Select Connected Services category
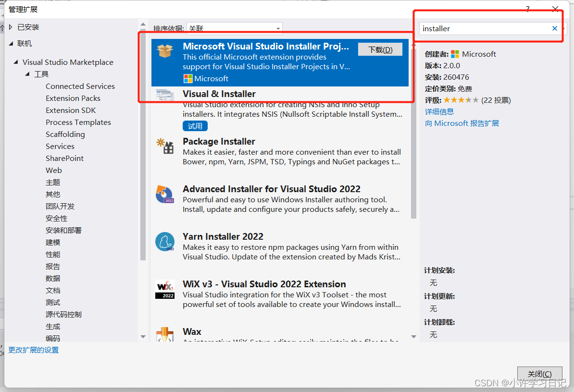Viewport: 574px width, 392px height. [80, 86]
